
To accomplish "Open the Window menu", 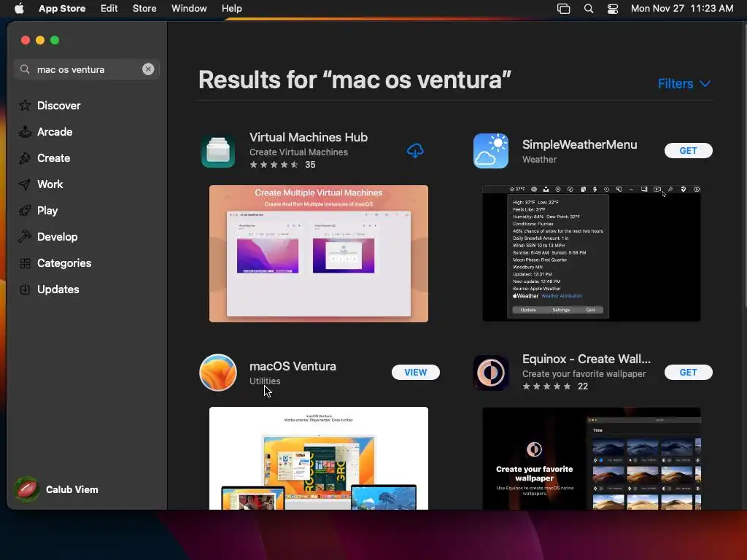I will click(189, 8).
